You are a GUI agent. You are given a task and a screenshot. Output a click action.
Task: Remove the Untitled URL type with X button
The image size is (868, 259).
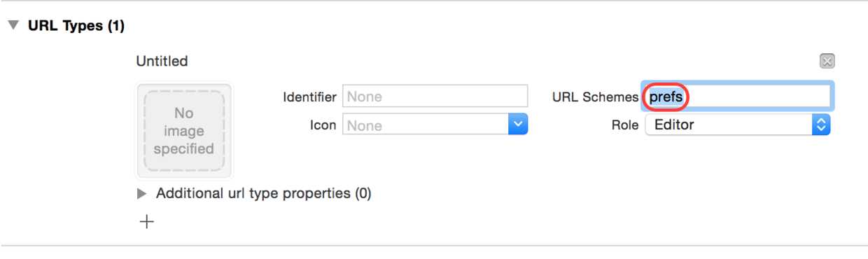click(827, 61)
